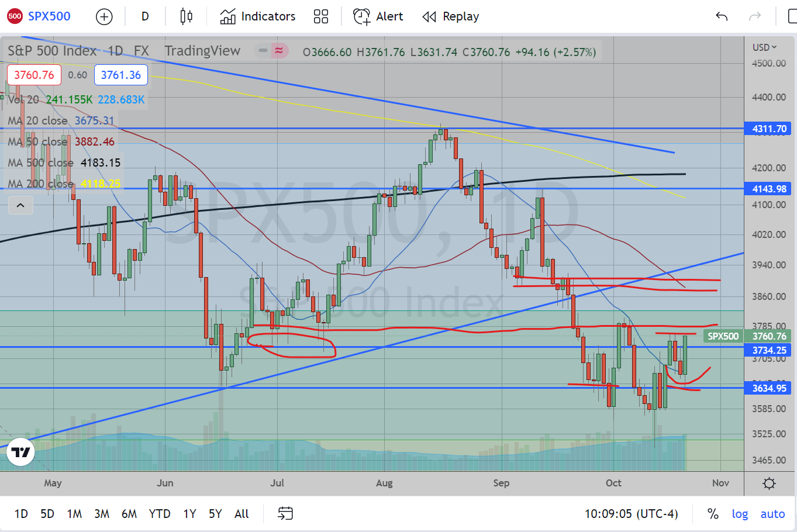797x532 pixels.
Task: Select the 5Y date range
Action: [215, 514]
